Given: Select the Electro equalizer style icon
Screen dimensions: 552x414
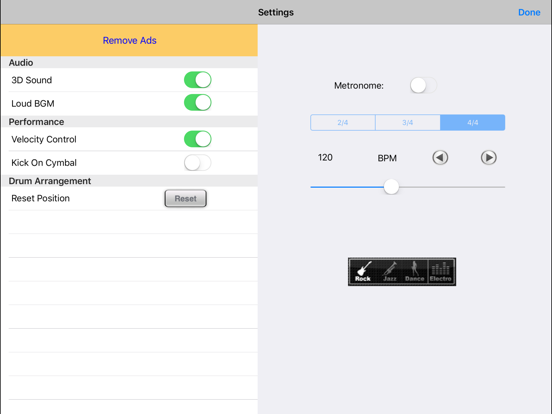Looking at the screenshot, I should [441, 271].
